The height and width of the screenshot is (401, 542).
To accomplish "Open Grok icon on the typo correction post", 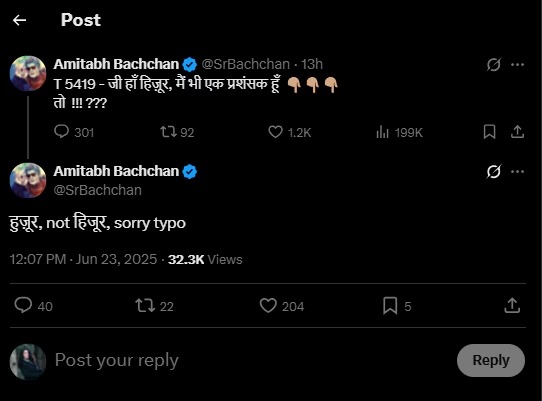I will click(x=493, y=171).
